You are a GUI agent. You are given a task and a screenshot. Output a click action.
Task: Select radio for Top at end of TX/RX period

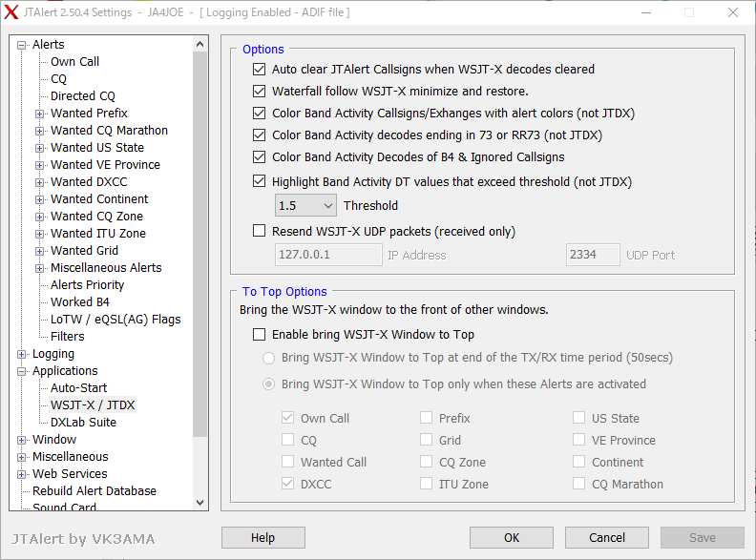pos(268,358)
